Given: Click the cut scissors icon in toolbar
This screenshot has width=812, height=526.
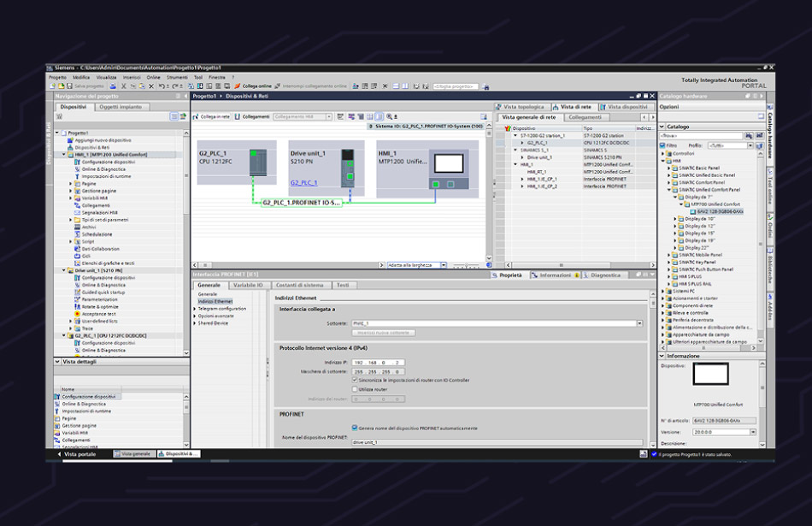Looking at the screenshot, I should tap(124, 86).
